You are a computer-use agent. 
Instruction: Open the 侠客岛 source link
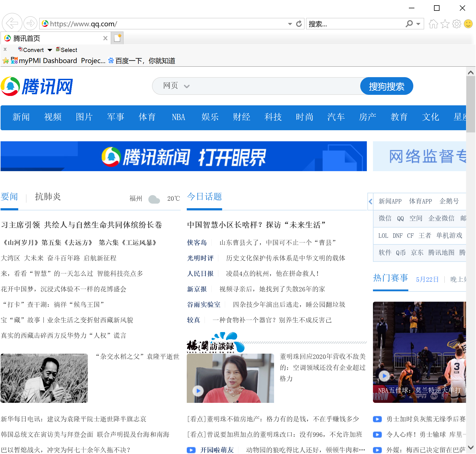tap(197, 243)
